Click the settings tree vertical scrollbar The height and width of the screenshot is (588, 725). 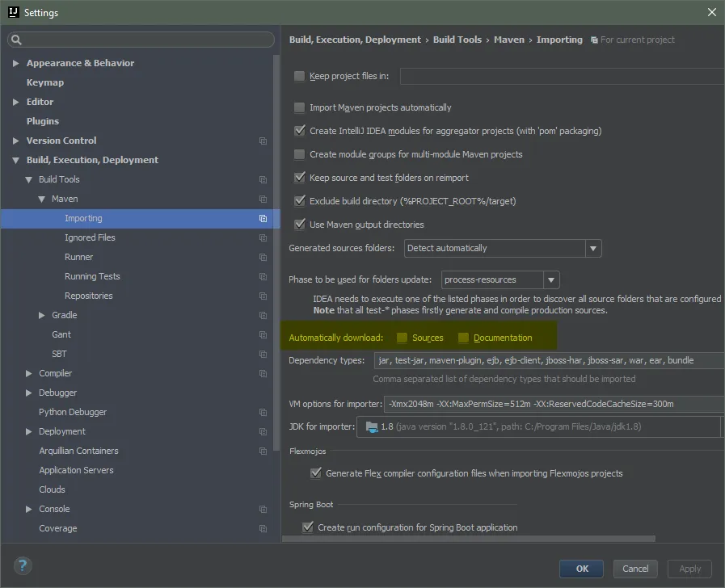276,253
